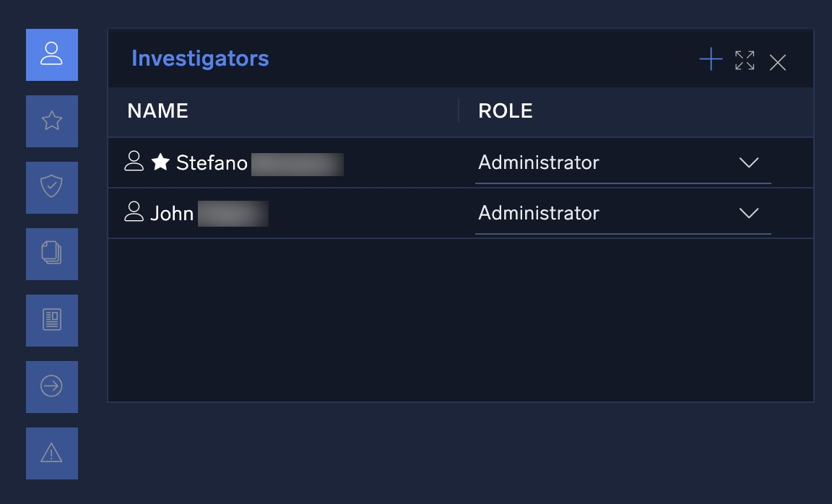The height and width of the screenshot is (504, 832).
Task: Open Stefano's Administrator role dropdown
Action: click(x=621, y=162)
